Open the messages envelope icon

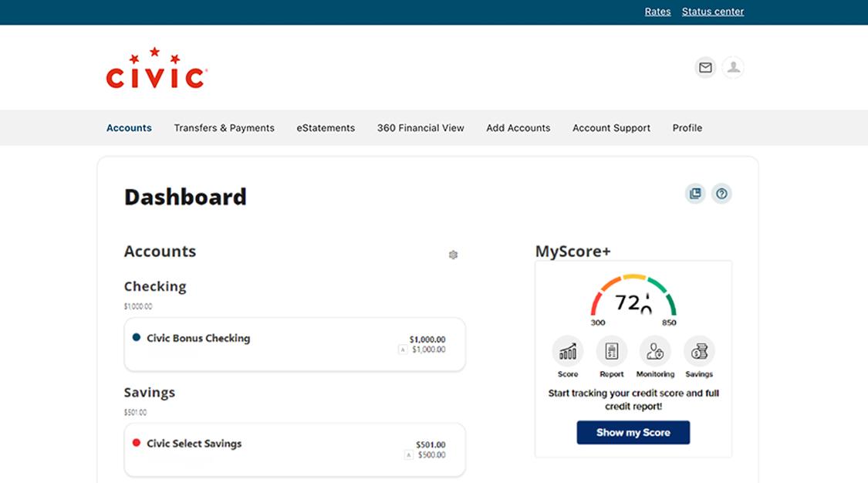704,67
